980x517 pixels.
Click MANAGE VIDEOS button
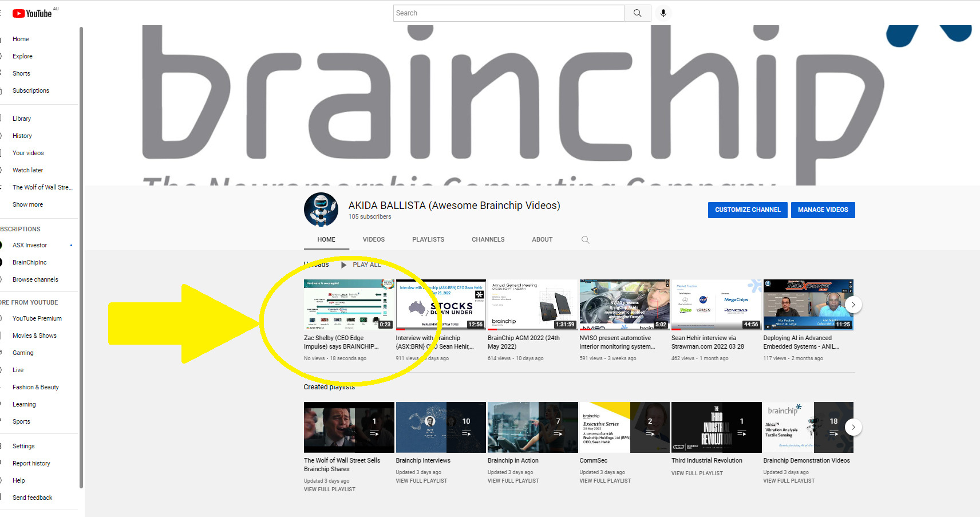823,210
